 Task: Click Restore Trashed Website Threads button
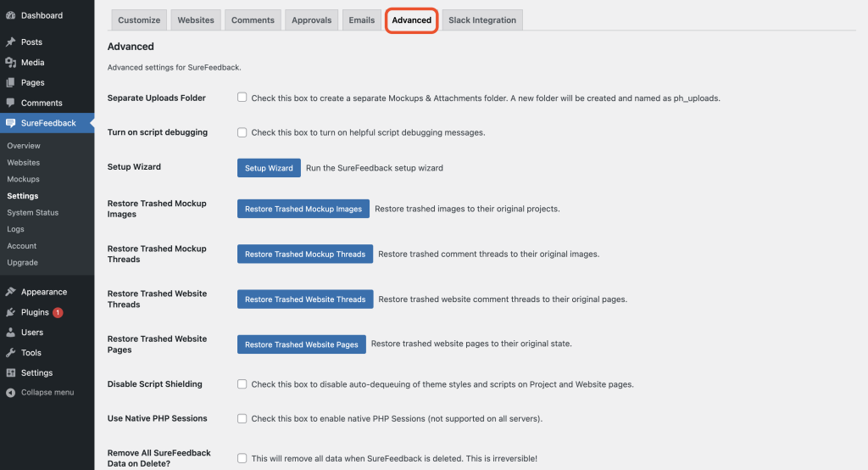(x=305, y=299)
